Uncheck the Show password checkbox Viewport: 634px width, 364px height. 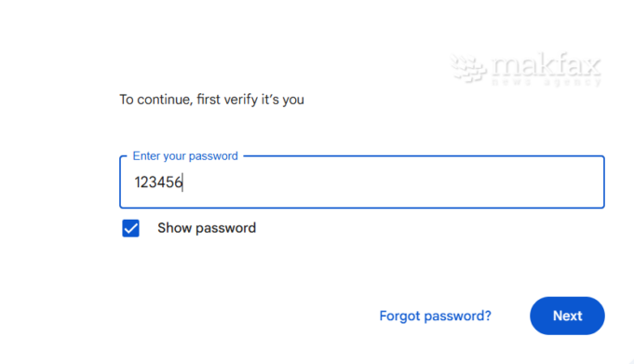click(x=130, y=228)
